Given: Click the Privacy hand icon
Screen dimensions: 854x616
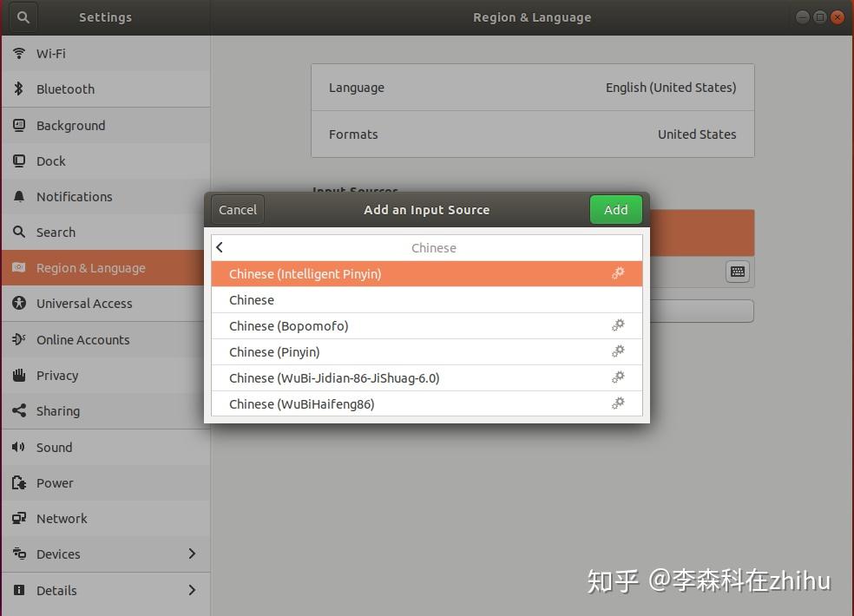Looking at the screenshot, I should coord(19,376).
